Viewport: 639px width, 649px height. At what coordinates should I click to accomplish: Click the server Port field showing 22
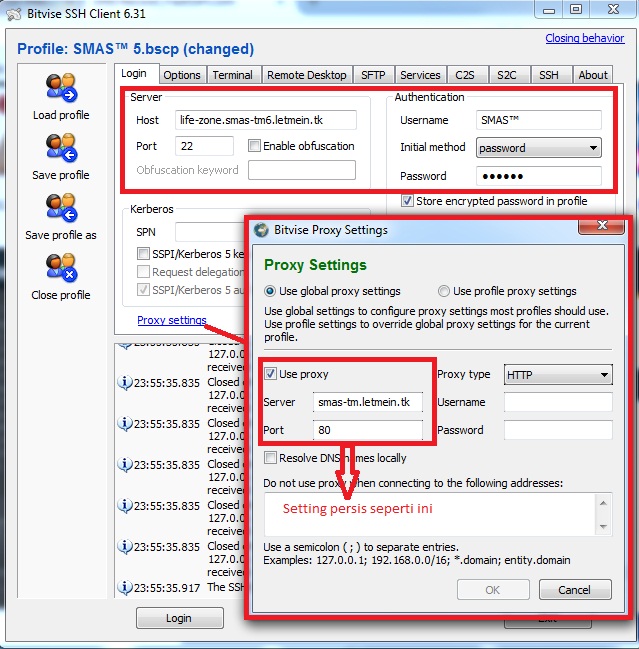[204, 146]
